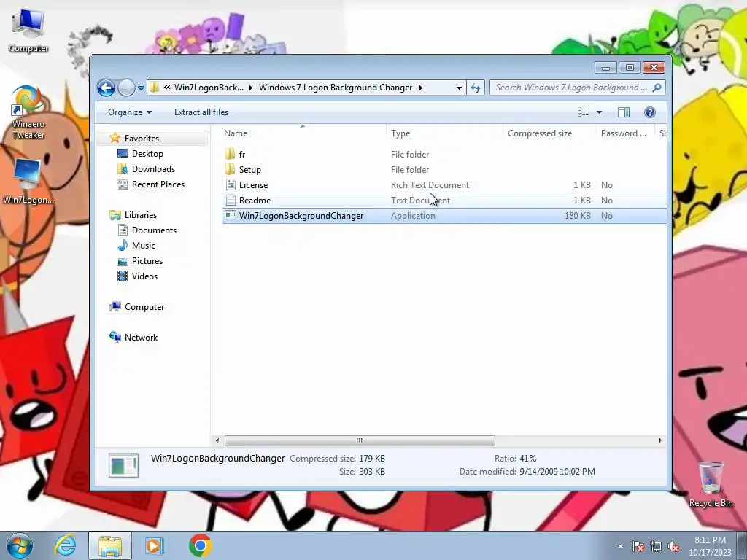Click Libraries in the navigation pane

click(x=141, y=215)
